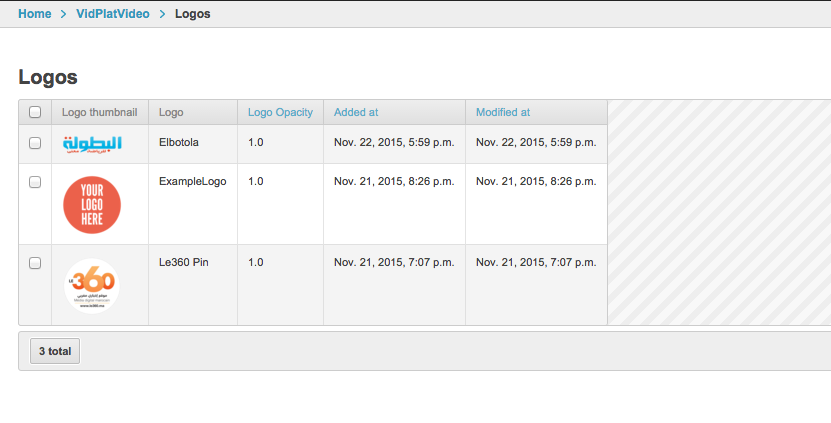Sort by Modified at column header
This screenshot has width=831, height=423.
click(503, 113)
